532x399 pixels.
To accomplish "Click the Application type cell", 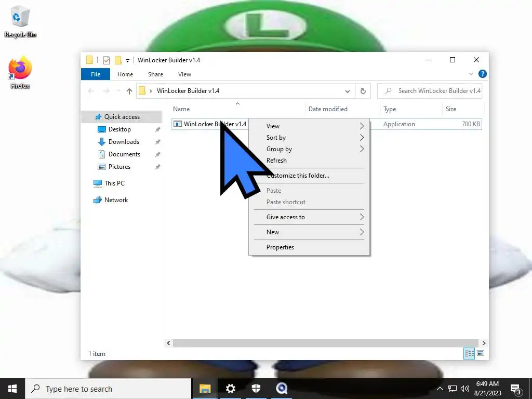I will tap(399, 124).
